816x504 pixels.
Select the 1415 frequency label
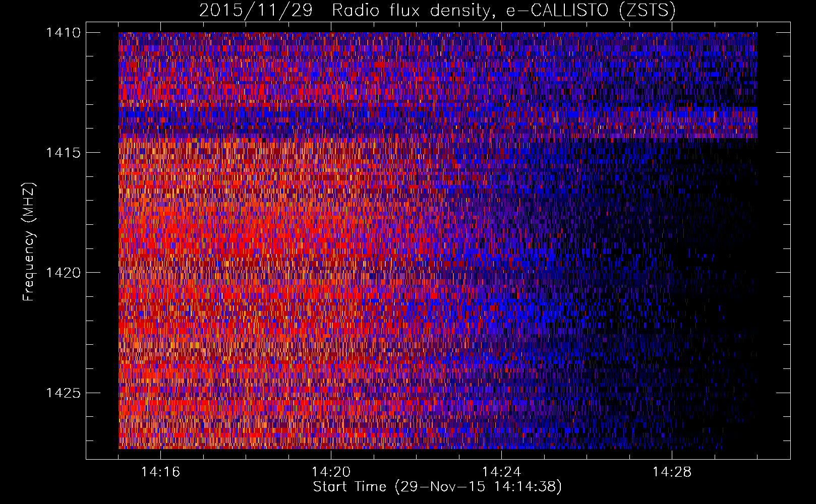coord(63,153)
